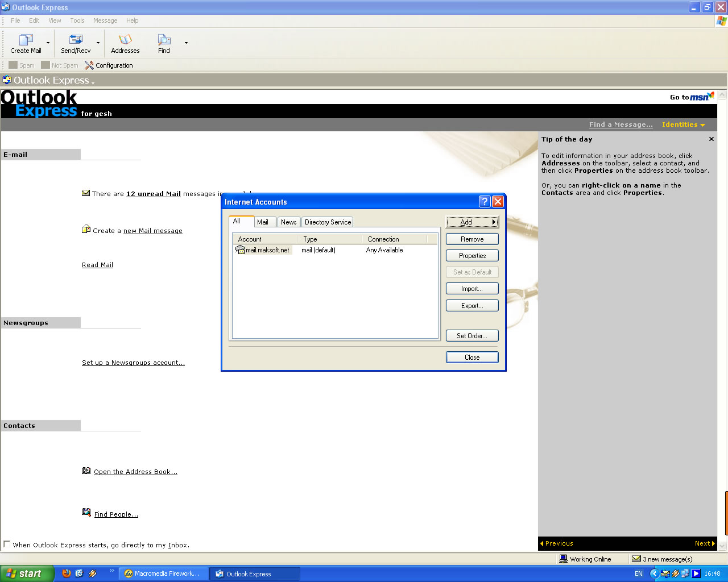Click the Remove button
Image resolution: width=728 pixels, height=582 pixels.
click(472, 239)
